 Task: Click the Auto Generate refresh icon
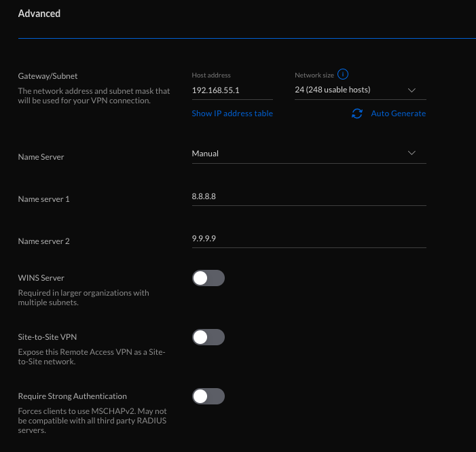point(357,114)
